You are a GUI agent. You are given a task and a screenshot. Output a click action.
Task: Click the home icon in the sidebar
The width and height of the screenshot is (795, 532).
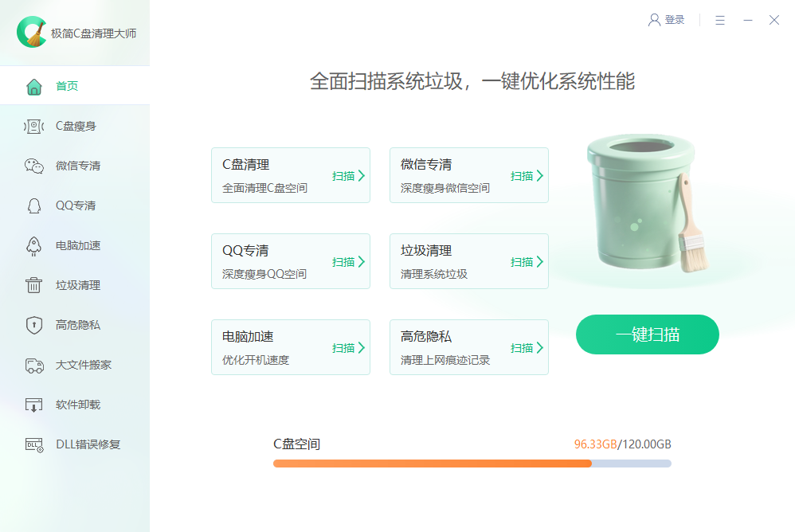click(34, 87)
